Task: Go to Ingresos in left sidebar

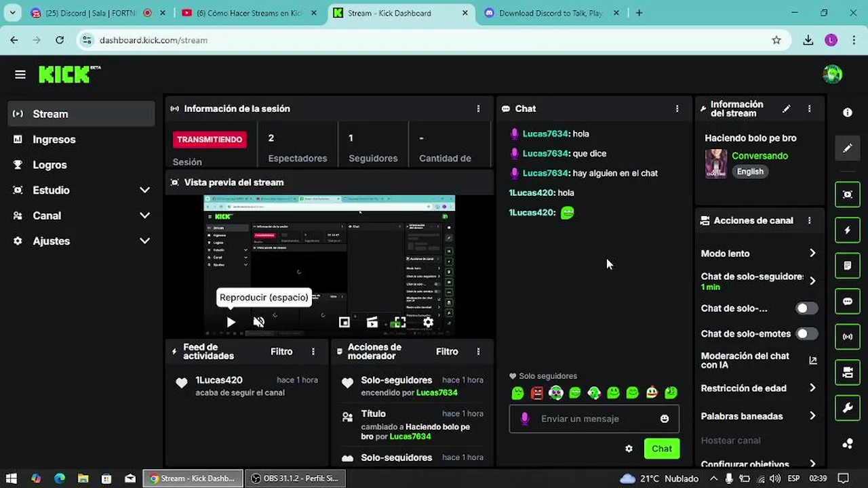Action: [x=82, y=140]
